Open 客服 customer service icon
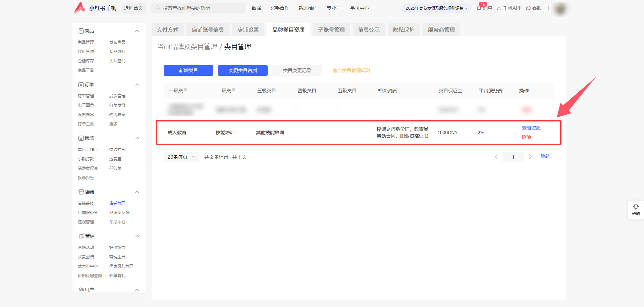The width and height of the screenshot is (644, 307). [528, 8]
